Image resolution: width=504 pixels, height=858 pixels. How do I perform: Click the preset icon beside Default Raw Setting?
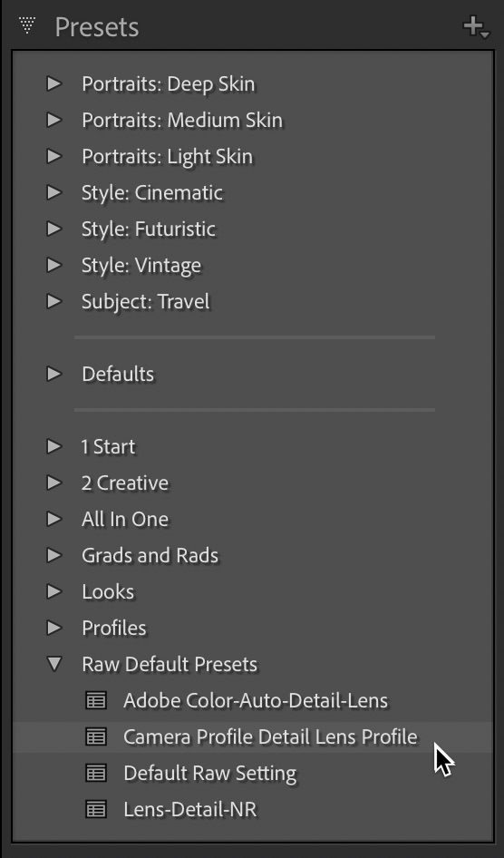pos(96,773)
